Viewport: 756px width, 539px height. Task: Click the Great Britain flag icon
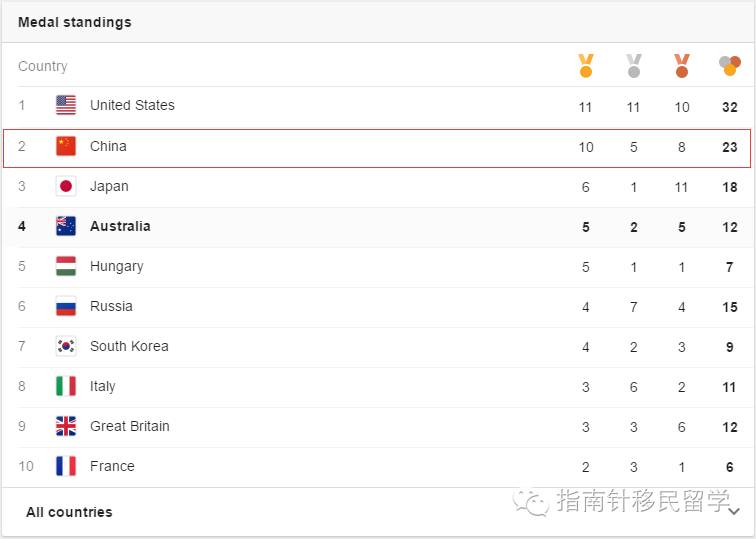pyautogui.click(x=66, y=426)
